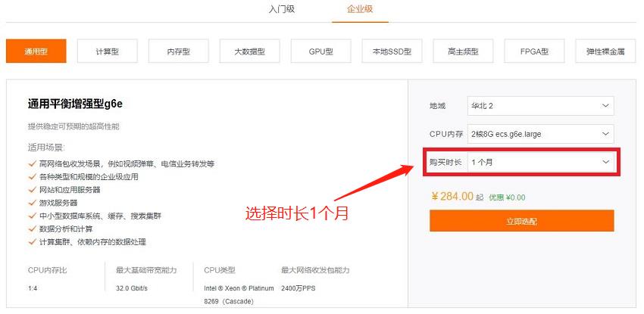Screen dimensions: 644x314
Task: Select the 计算型 instance category
Action: [x=107, y=51]
